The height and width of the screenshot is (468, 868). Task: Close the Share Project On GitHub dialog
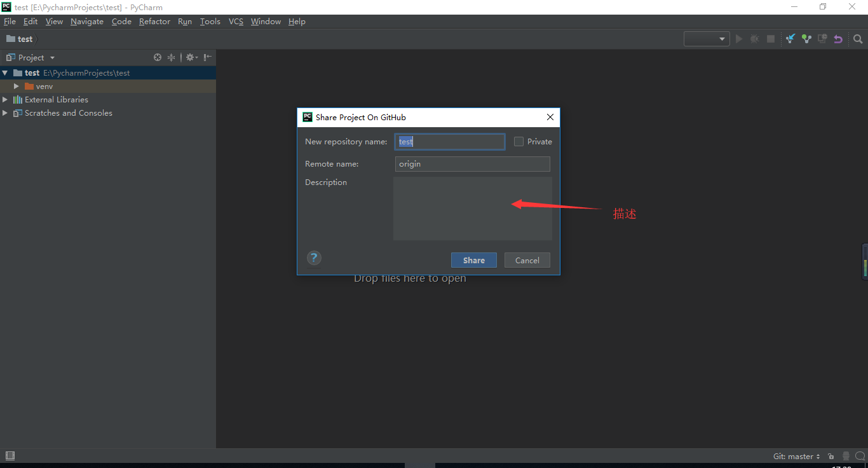[x=550, y=117]
